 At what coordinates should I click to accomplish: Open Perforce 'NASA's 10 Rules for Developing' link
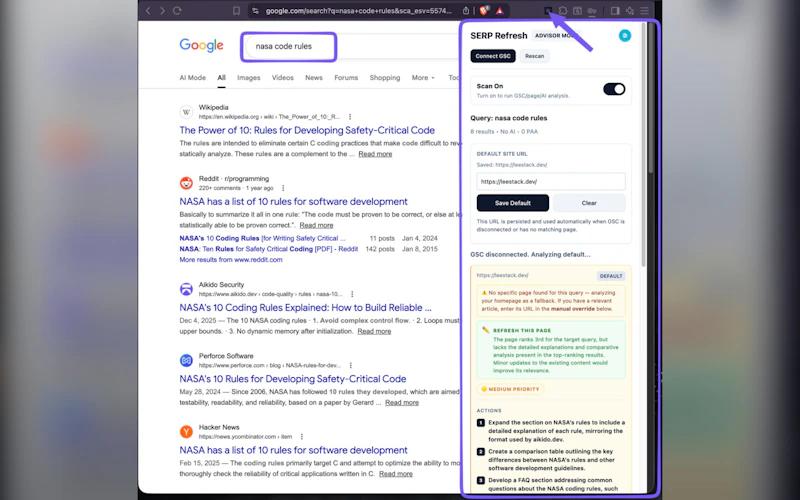[x=293, y=379]
